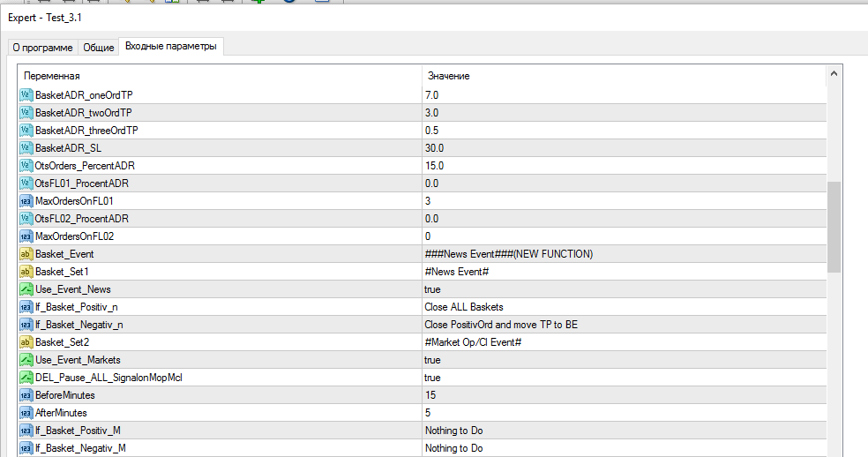Select the AfterMinutes variable name
This screenshot has height=457, width=868.
click(x=61, y=413)
